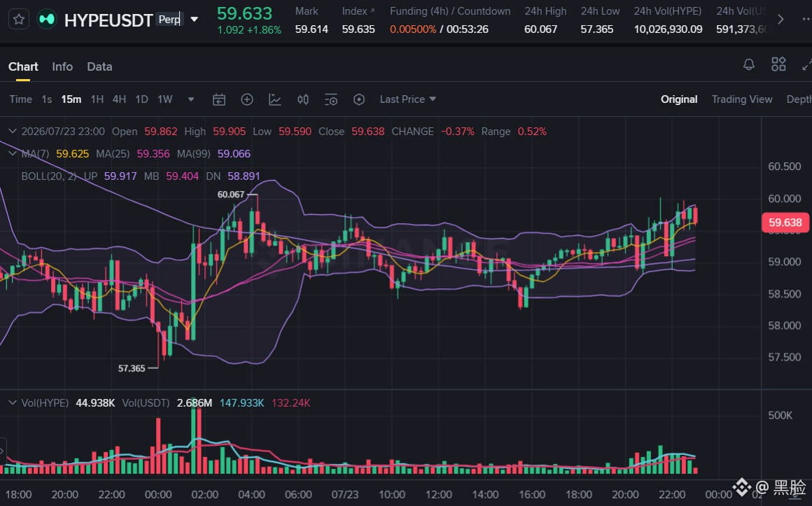Select the 15m interval
The image size is (812, 506).
[x=71, y=99]
